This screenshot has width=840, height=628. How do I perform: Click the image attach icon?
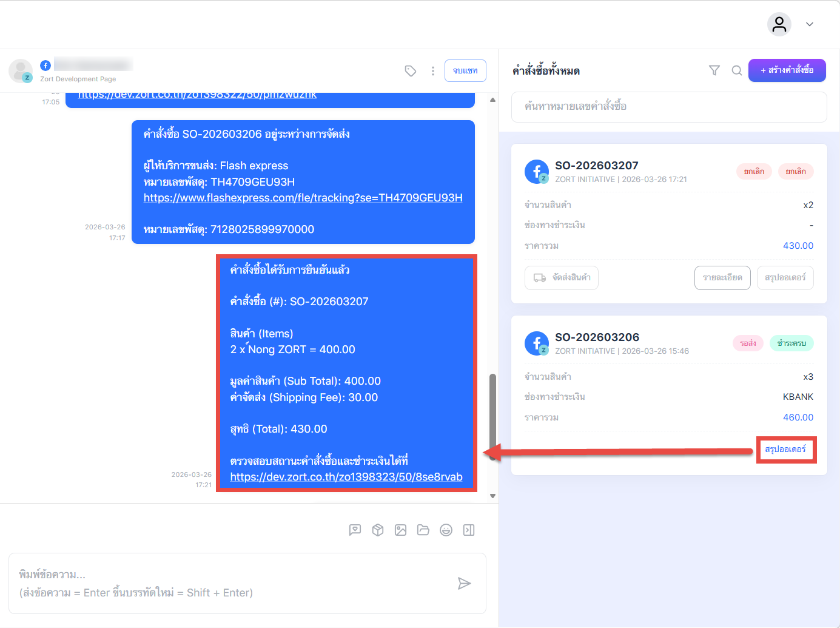(x=400, y=530)
